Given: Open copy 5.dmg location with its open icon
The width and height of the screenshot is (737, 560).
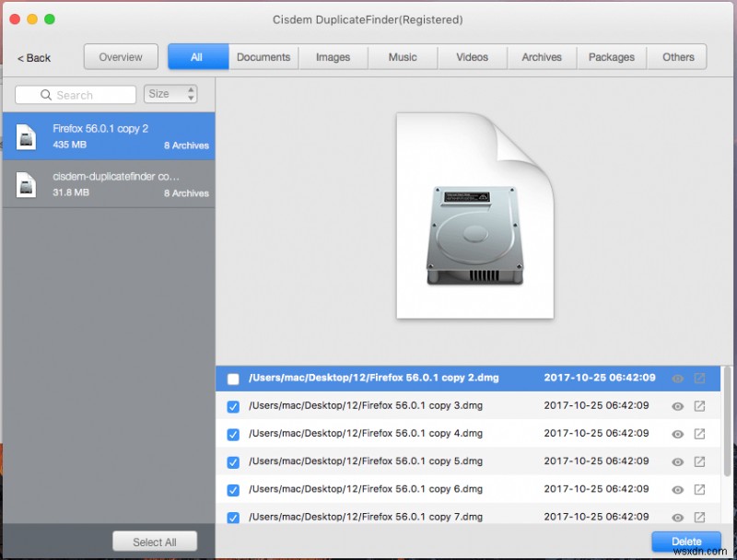Looking at the screenshot, I should (701, 461).
